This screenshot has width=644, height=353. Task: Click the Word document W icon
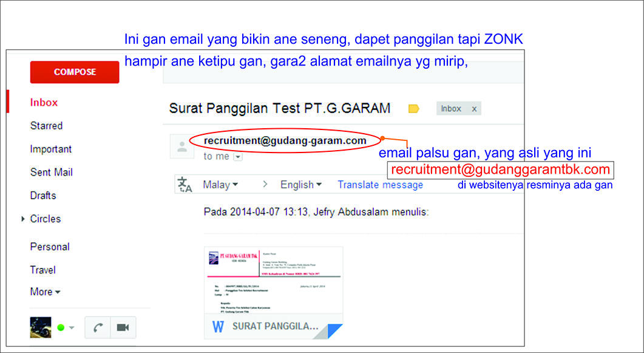pos(218,327)
